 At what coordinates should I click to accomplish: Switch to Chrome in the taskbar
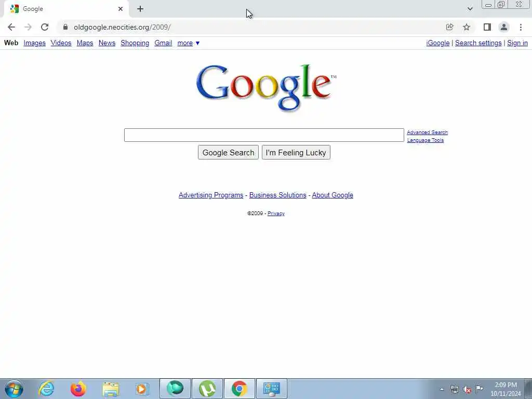click(239, 389)
